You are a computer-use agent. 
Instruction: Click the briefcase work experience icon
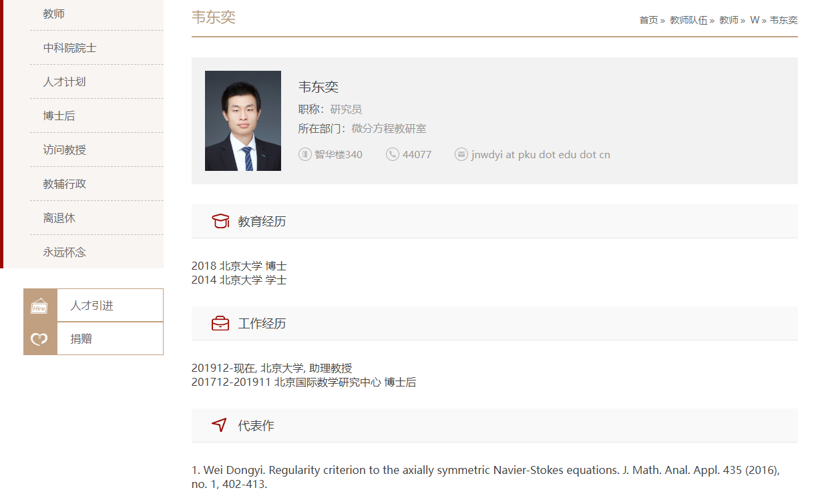tap(220, 324)
